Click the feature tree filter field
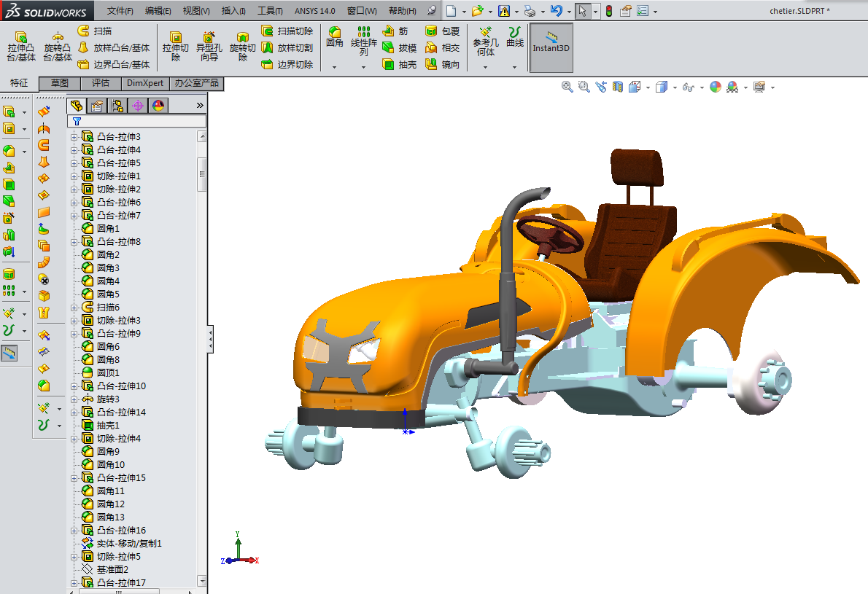Image resolution: width=868 pixels, height=594 pixels. coord(139,121)
